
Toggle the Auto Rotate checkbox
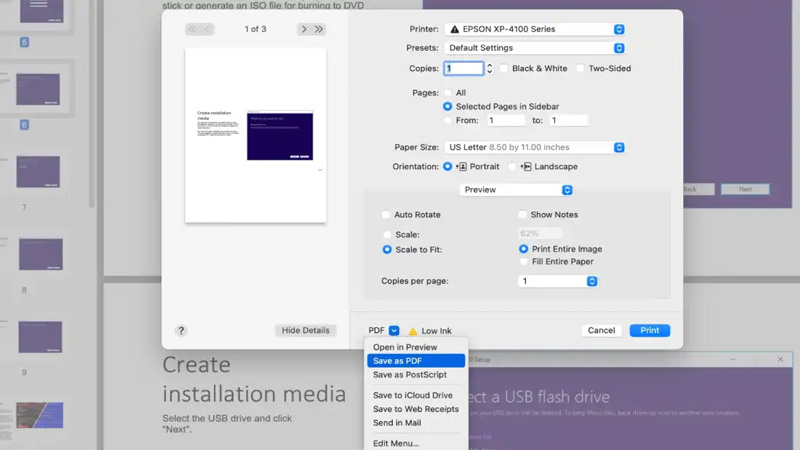coord(386,215)
